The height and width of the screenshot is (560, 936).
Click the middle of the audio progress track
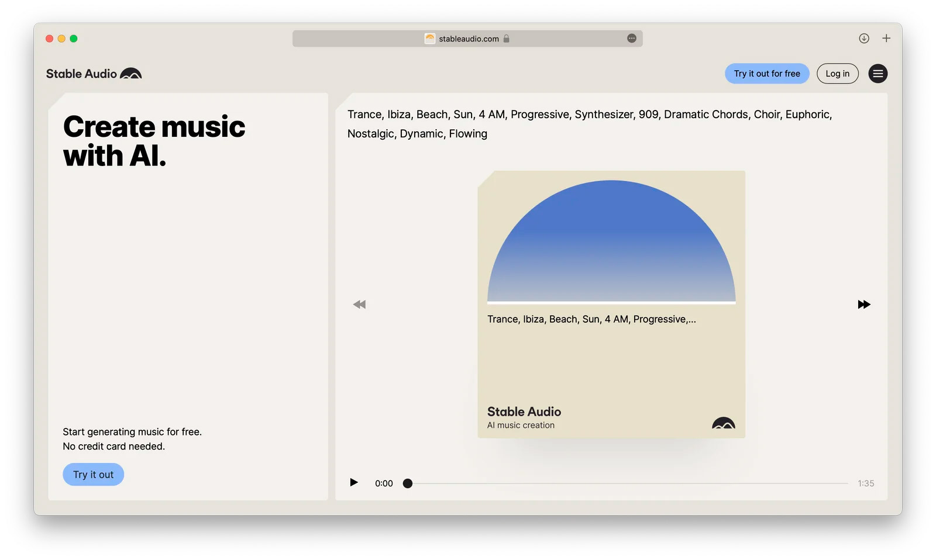click(629, 483)
